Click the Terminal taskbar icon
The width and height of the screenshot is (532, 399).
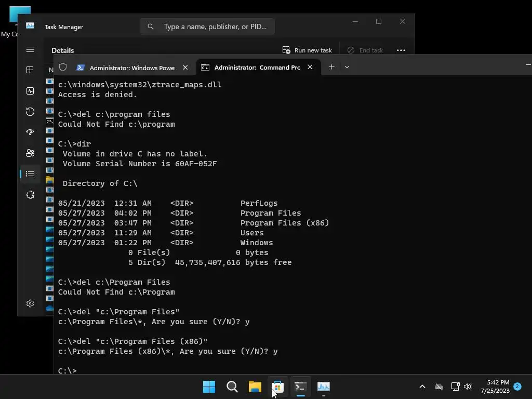[301, 387]
